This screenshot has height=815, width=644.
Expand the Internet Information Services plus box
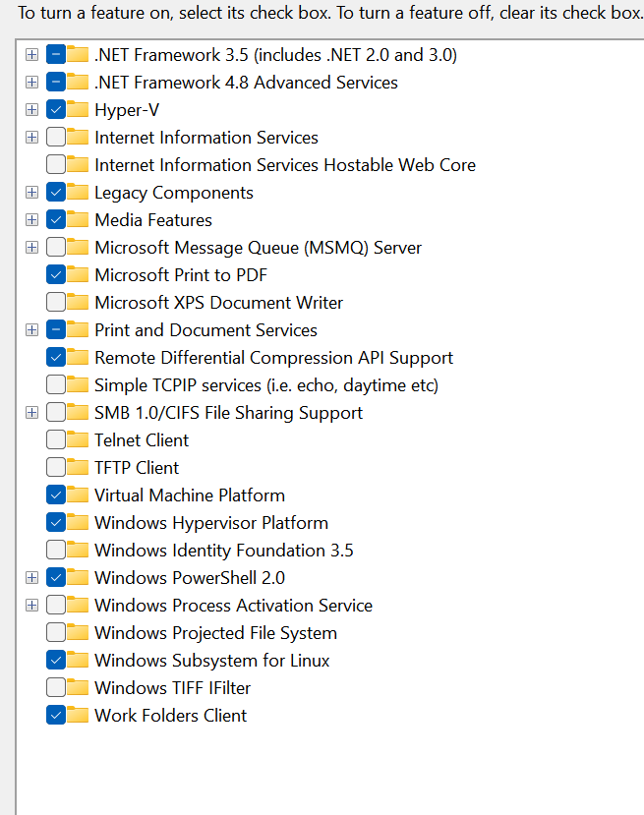point(31,138)
